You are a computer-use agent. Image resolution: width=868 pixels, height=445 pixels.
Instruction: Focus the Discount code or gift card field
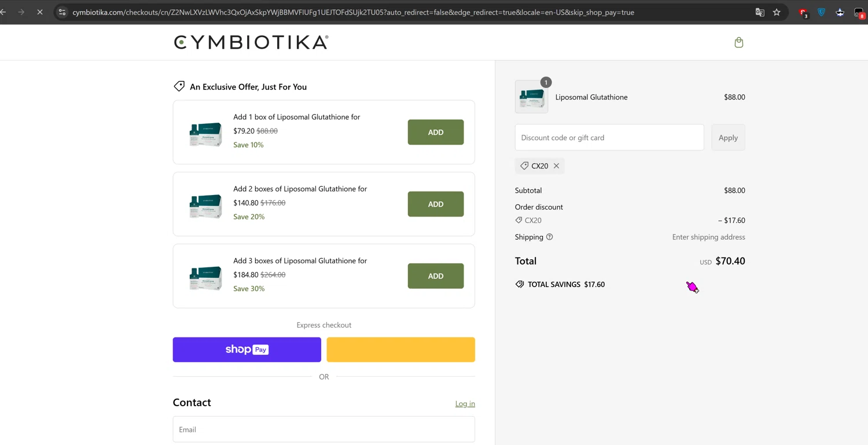(609, 138)
